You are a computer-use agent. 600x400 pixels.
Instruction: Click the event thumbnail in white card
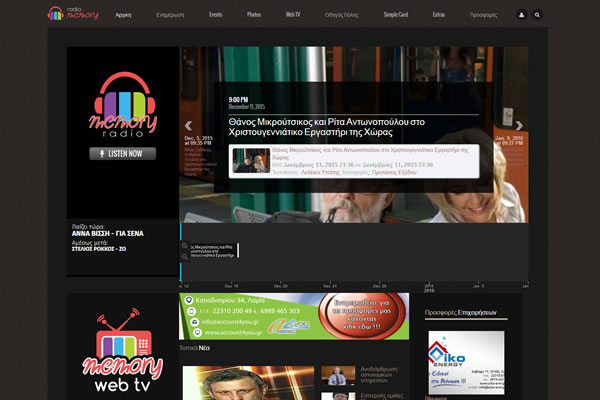coord(251,160)
